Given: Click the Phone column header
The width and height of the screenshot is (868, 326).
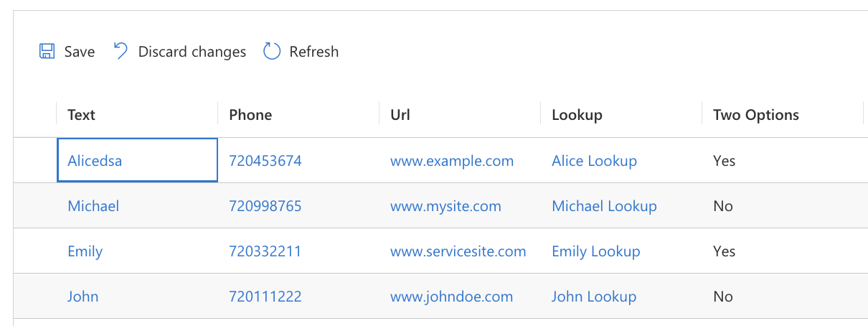Looking at the screenshot, I should [x=250, y=115].
